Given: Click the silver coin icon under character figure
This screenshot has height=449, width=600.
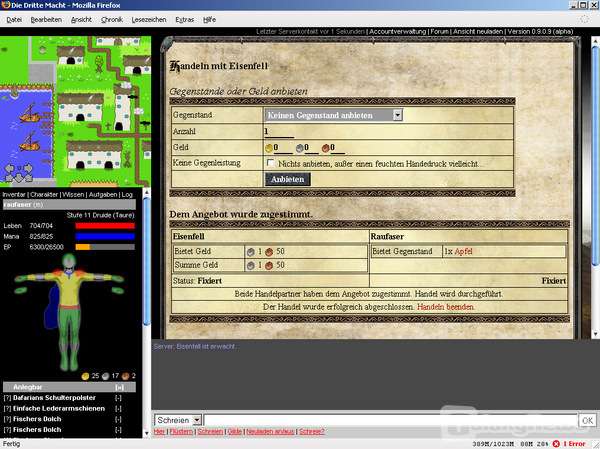Looking at the screenshot, I should point(106,376).
